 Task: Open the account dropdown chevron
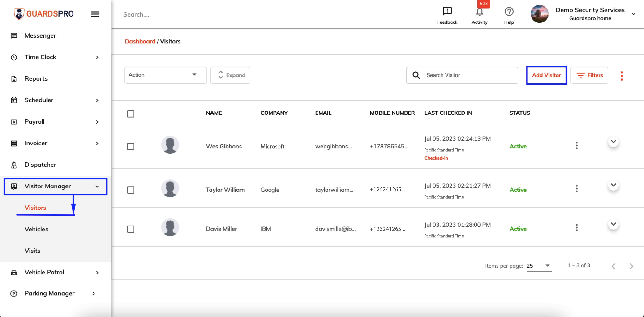[x=633, y=14]
